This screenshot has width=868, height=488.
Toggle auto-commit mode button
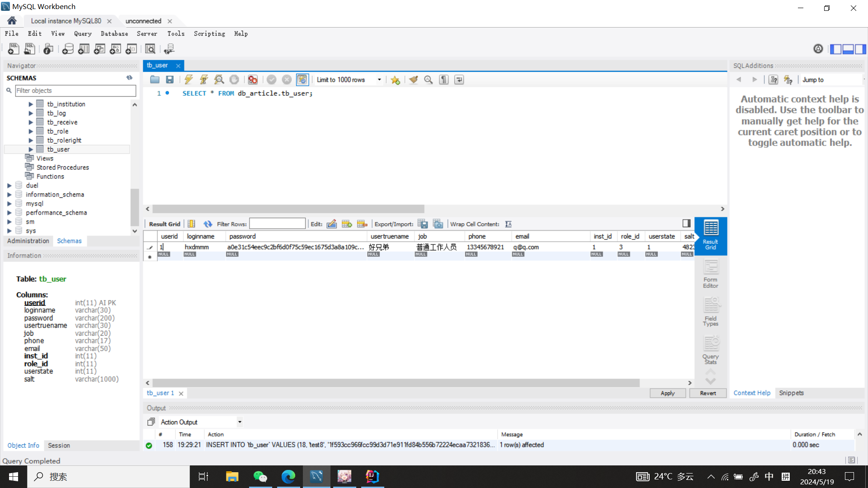(302, 80)
